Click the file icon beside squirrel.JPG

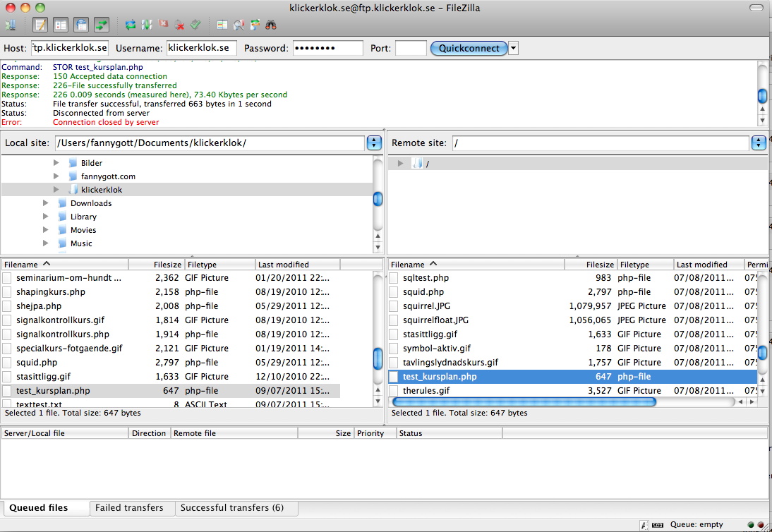[x=393, y=306]
